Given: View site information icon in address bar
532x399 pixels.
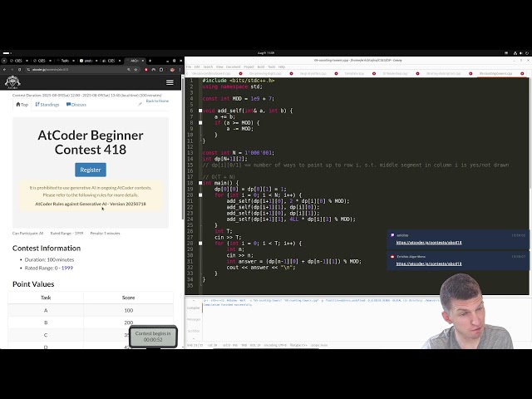Looking at the screenshot, I should pyautogui.click(x=29, y=70).
